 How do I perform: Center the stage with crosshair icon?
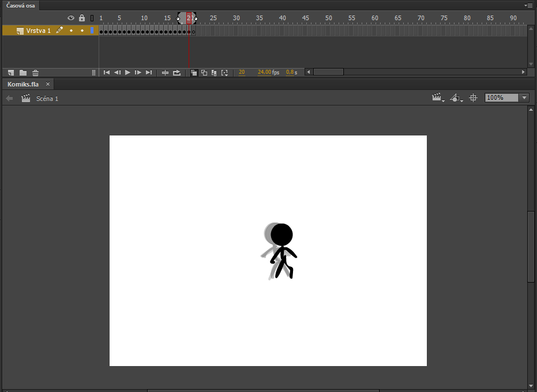coord(474,98)
